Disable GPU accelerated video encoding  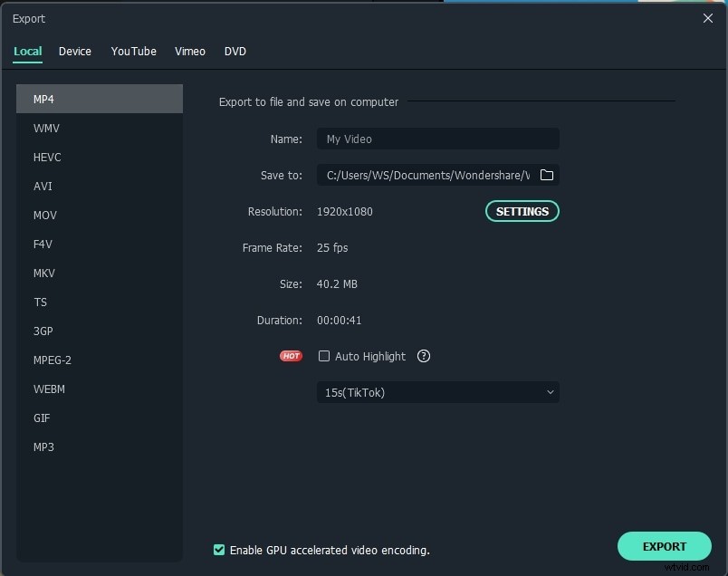click(219, 550)
